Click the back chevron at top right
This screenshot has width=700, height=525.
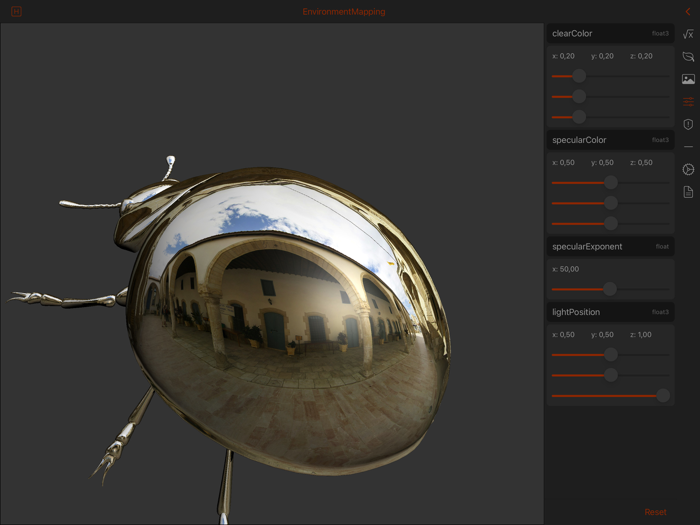click(688, 12)
